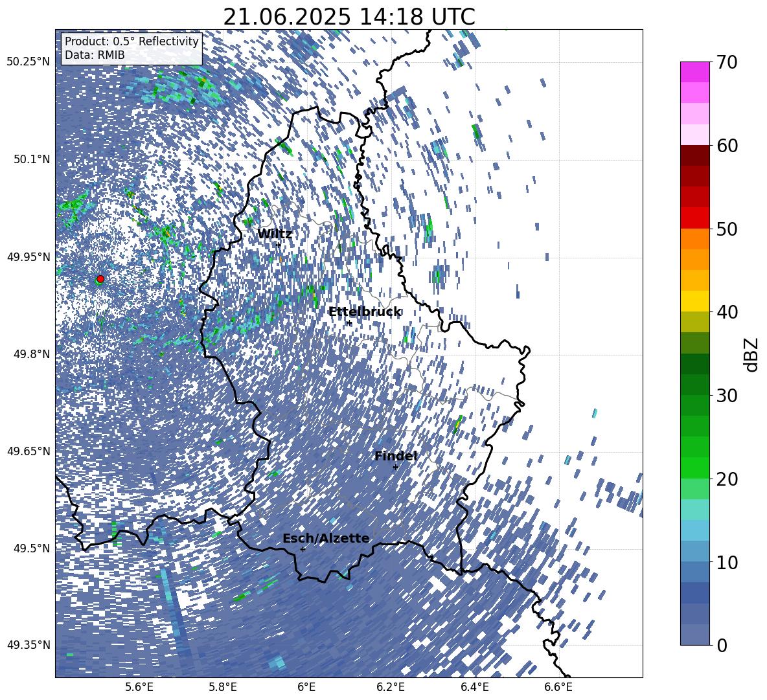
Task: Click the Product: 0.5° Reflectivity text
Action: [132, 41]
